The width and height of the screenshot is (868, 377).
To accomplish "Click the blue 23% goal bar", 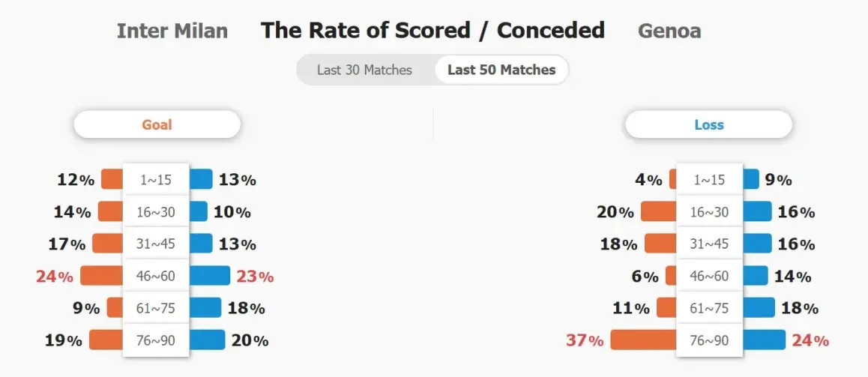I will (209, 276).
